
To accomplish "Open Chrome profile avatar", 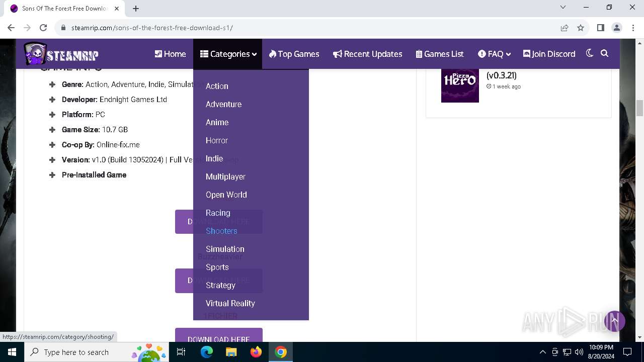I will 616,28.
